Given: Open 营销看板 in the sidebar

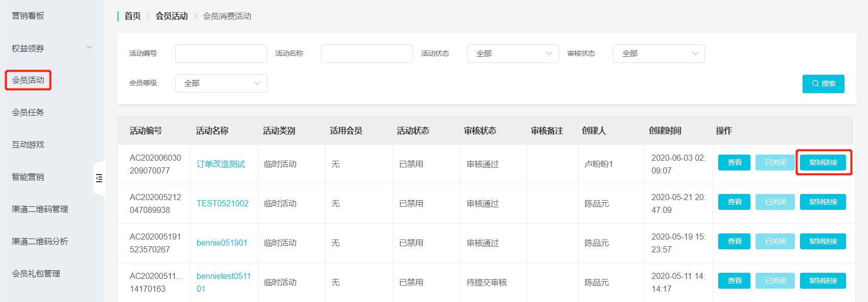Looking at the screenshot, I should pyautogui.click(x=28, y=16).
